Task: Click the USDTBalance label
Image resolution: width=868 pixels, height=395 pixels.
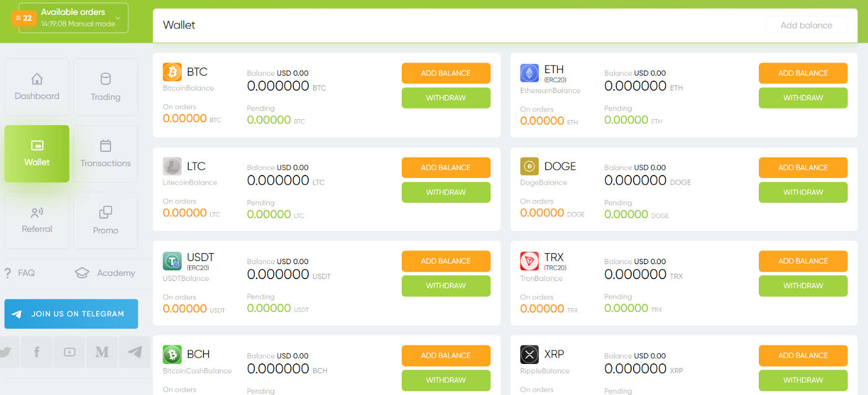Action: [186, 278]
